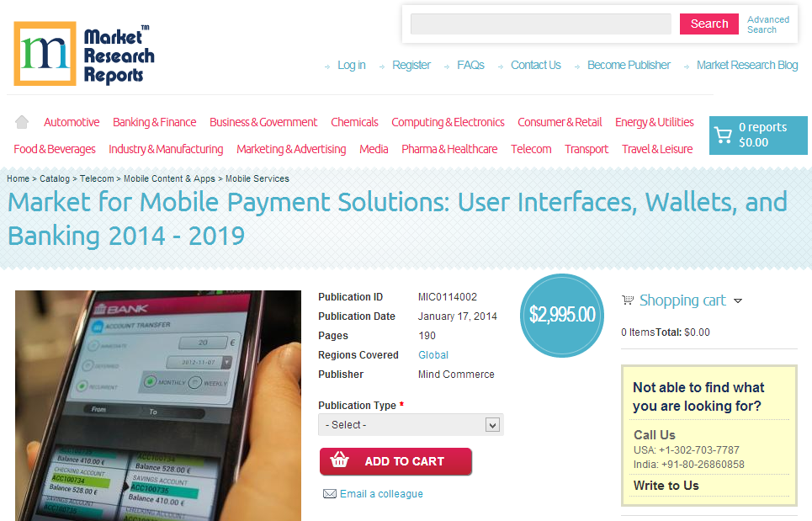Click the Home breadcrumb
The width and height of the screenshot is (812, 521).
(x=19, y=178)
